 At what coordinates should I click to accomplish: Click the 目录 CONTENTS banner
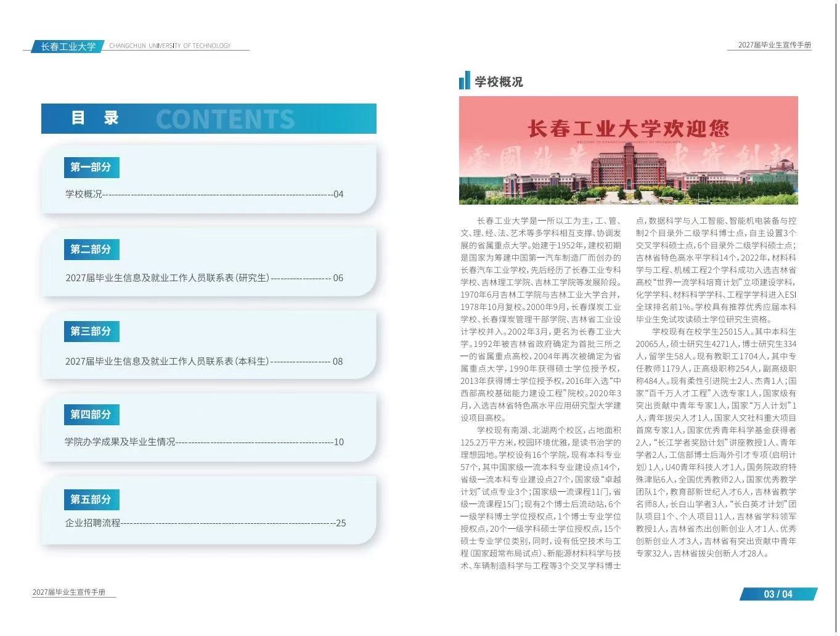click(x=209, y=118)
